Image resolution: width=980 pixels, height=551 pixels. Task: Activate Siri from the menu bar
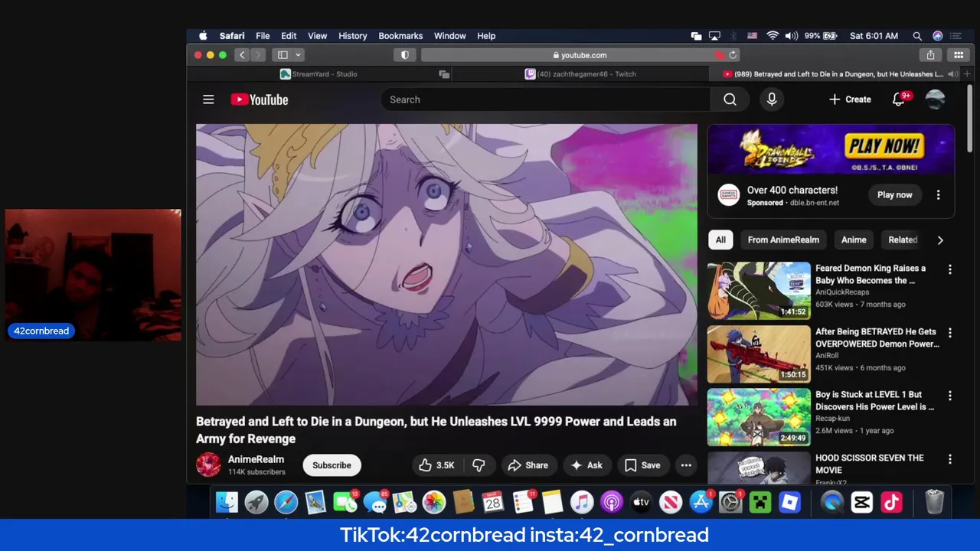tap(938, 36)
